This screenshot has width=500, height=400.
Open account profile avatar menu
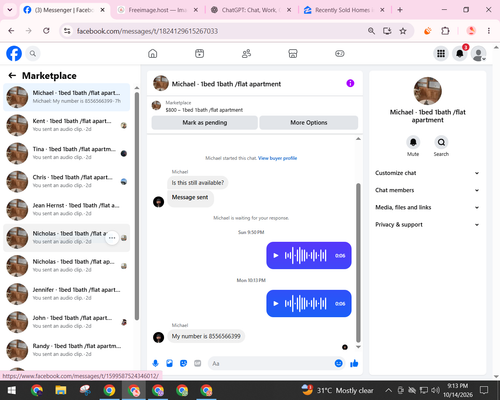[478, 53]
